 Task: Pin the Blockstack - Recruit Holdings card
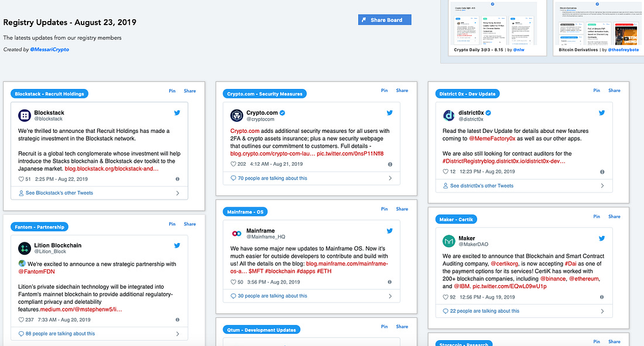[172, 91]
